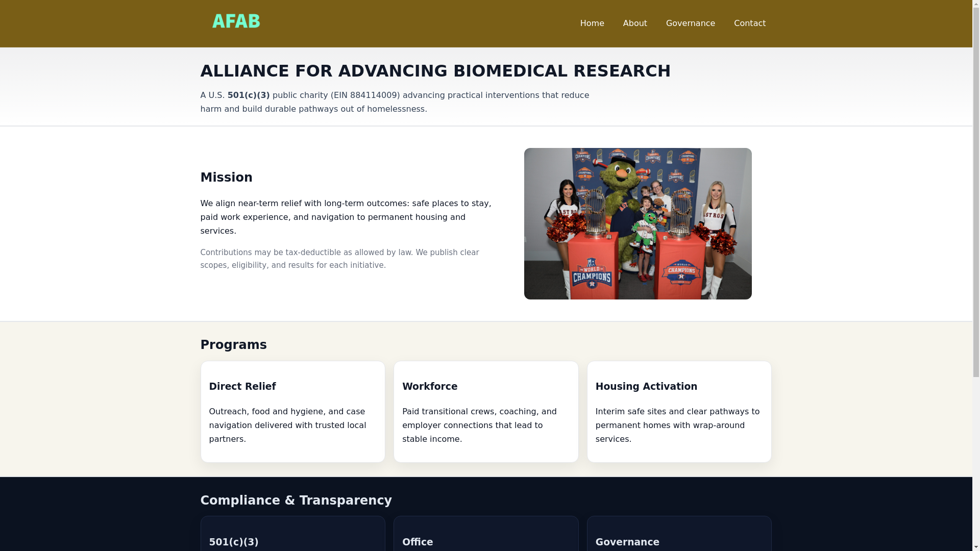Go to the About page

click(x=634, y=23)
